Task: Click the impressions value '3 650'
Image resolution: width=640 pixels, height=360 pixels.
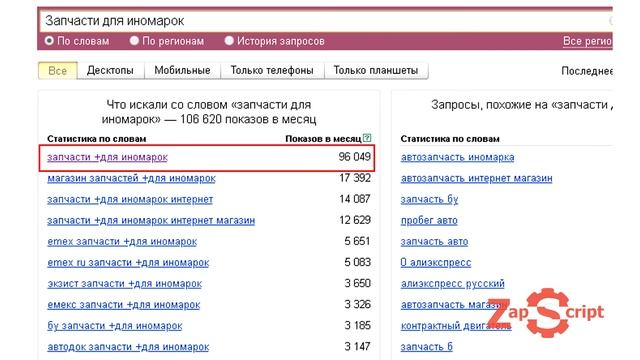Action: coord(357,284)
